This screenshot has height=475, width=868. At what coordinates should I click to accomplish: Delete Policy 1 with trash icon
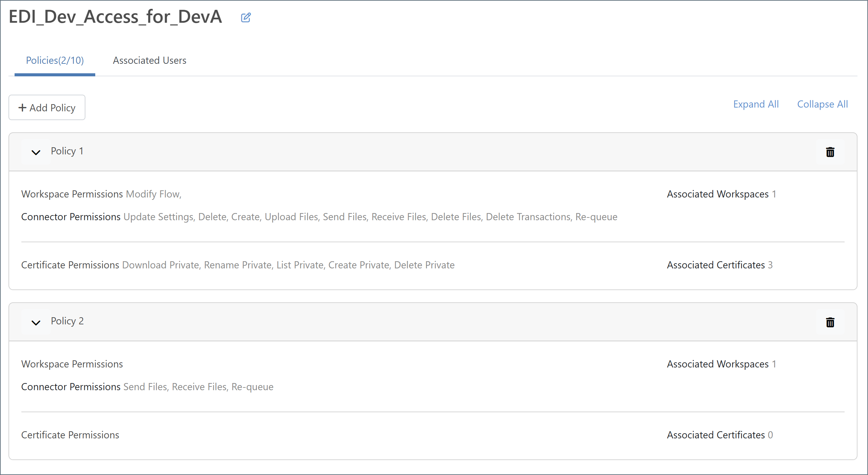(x=830, y=152)
